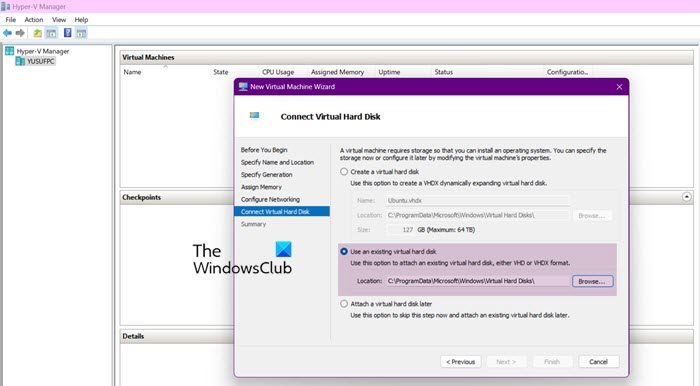Close the New Virtual Machine Wizard dialog
This screenshot has width=700, height=386.
click(x=619, y=87)
